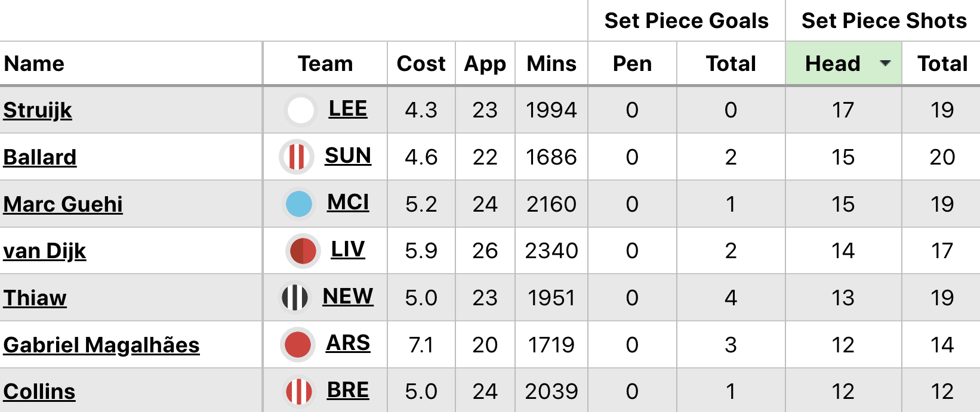Select Marc Guehi name link

[x=63, y=205]
